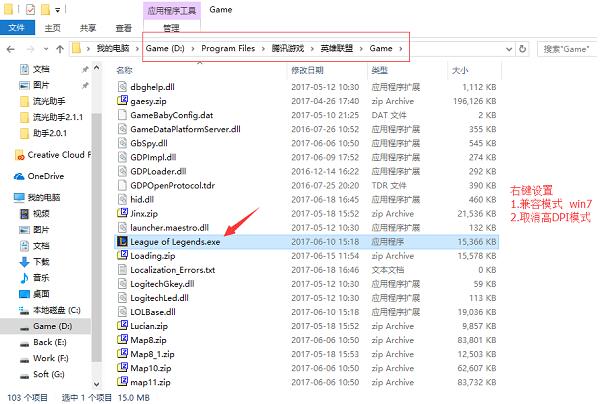Open 文档 pinned in quick access

coord(41,69)
